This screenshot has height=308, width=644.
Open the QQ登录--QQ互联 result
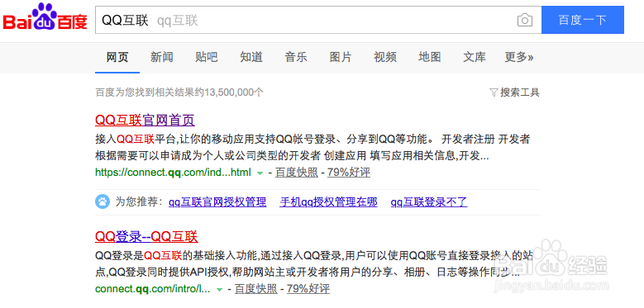(146, 237)
